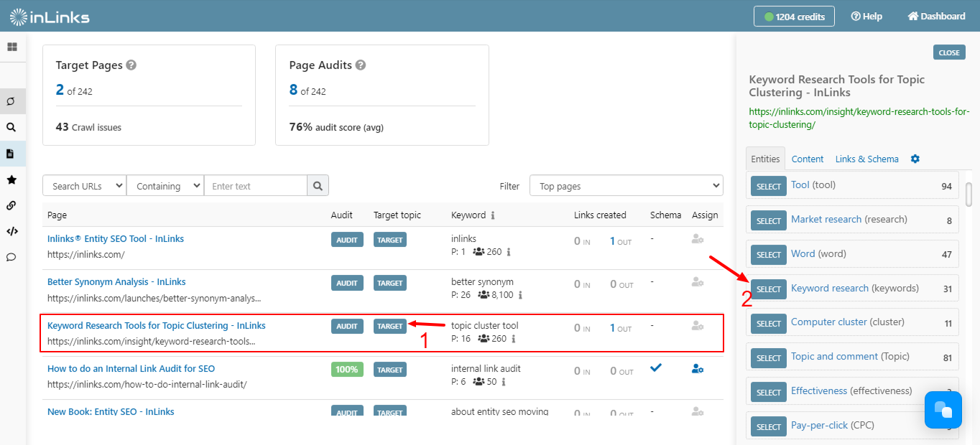Screen dimensions: 980x445
Task: Click SELECT for Computer cluster entity
Action: [x=769, y=323]
